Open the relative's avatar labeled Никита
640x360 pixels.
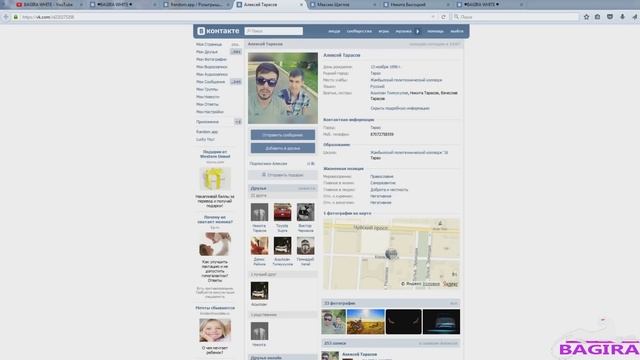(x=259, y=331)
